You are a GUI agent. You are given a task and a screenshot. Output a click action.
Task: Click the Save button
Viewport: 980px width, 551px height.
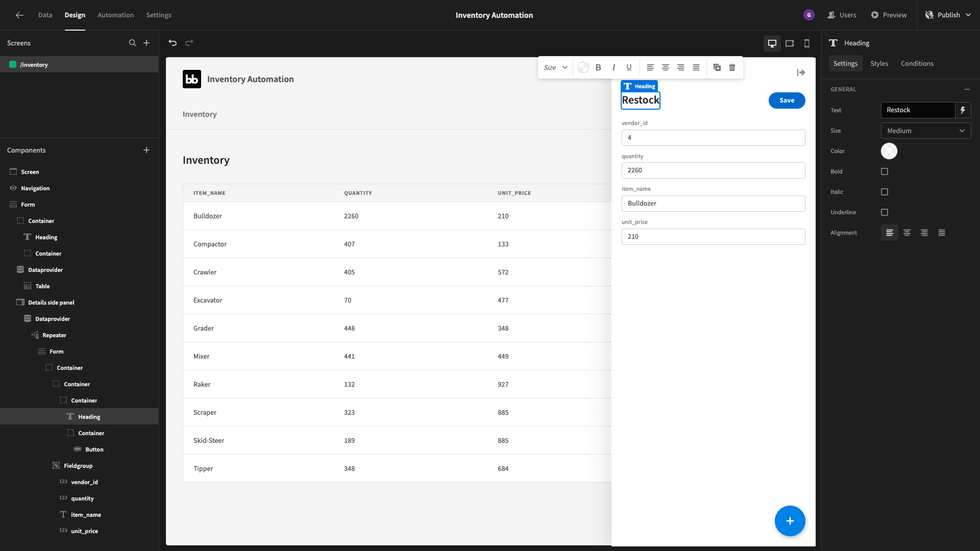tap(787, 101)
